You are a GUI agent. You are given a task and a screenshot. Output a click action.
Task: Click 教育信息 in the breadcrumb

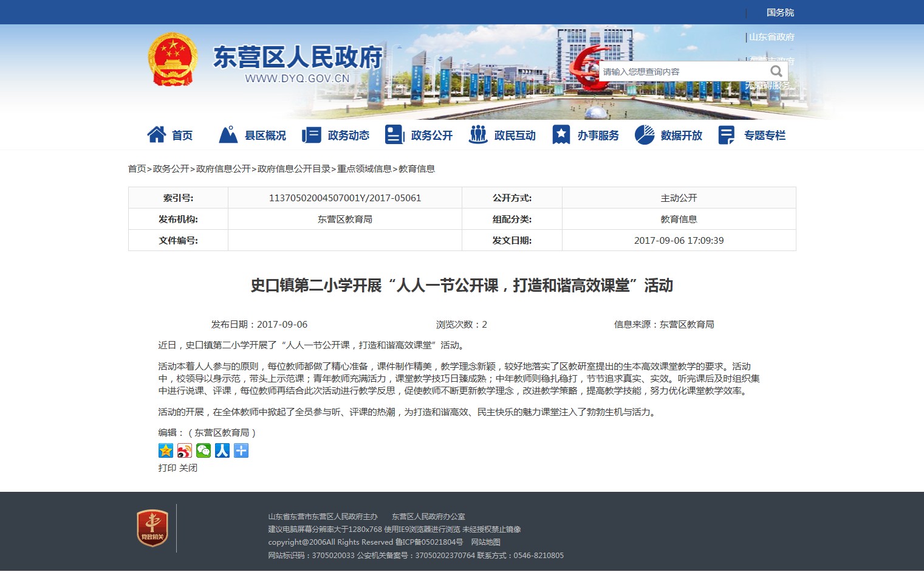(x=417, y=169)
